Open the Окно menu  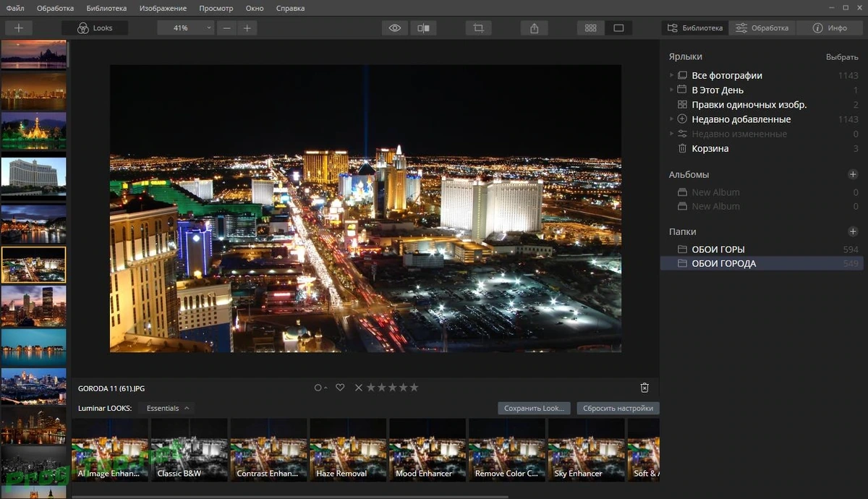[255, 8]
